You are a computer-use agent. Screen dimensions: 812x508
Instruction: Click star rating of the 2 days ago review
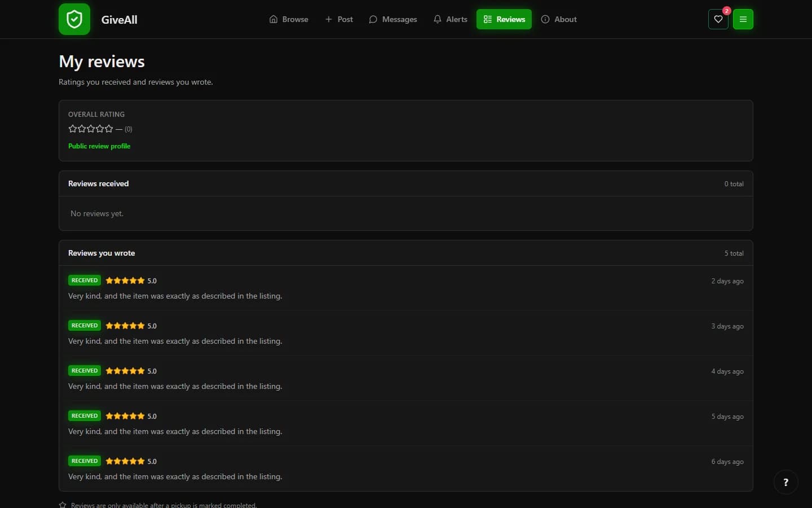point(125,281)
